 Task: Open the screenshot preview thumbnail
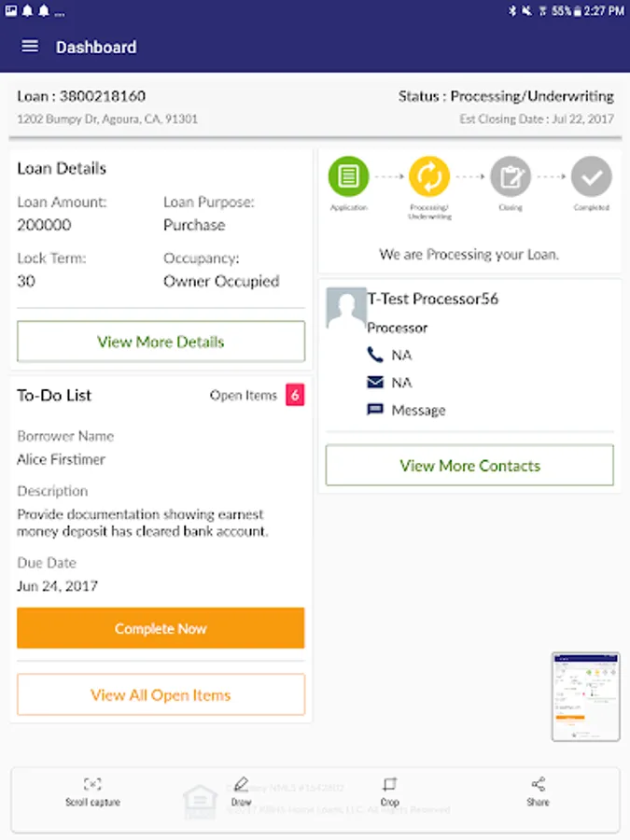pos(585,696)
